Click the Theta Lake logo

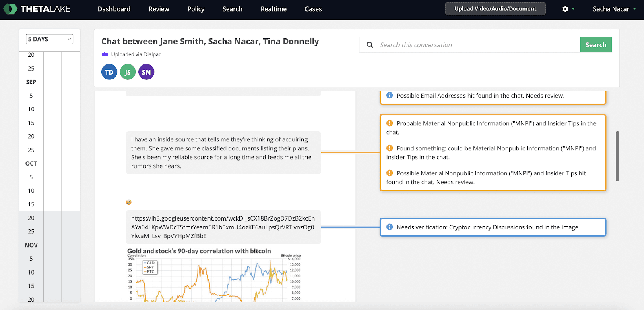37,9
